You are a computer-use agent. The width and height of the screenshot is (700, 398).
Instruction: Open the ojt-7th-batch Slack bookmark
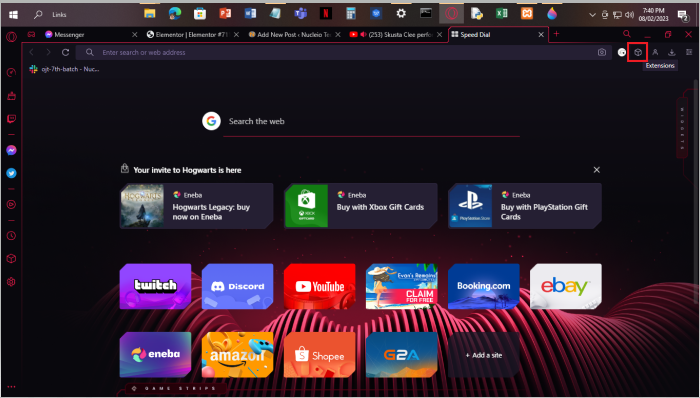click(x=64, y=69)
